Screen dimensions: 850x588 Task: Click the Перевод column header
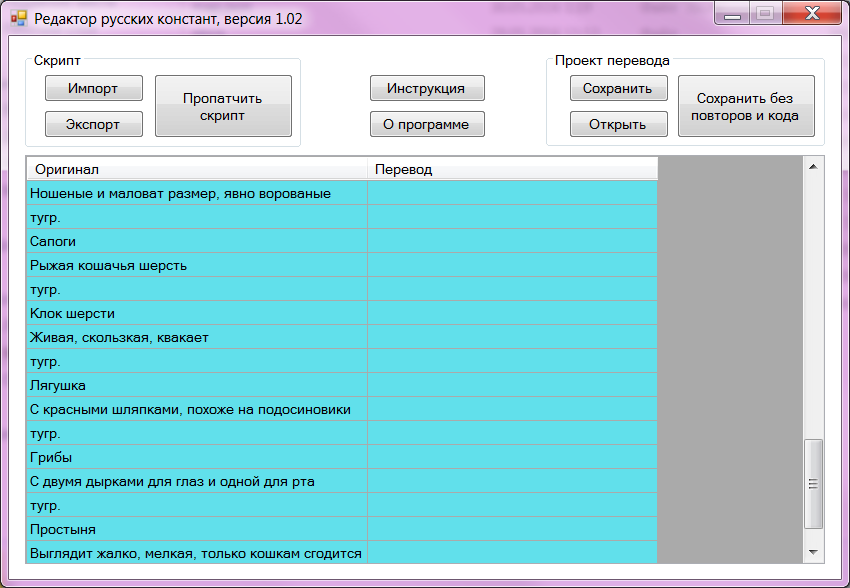pos(511,169)
